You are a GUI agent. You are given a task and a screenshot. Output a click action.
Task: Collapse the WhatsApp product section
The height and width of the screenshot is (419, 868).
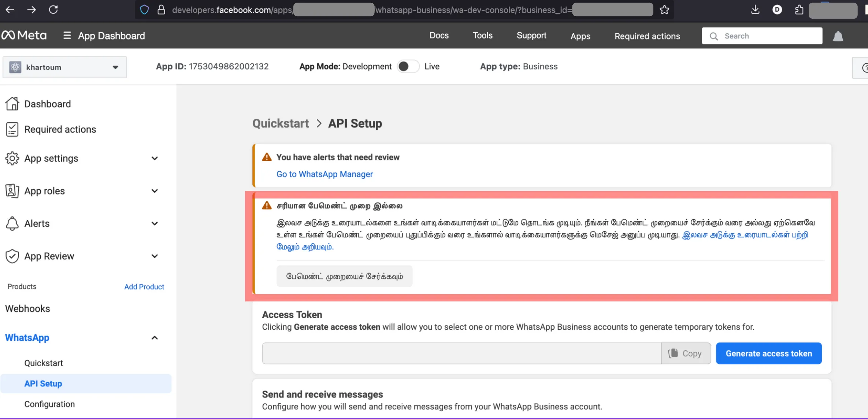coord(155,338)
